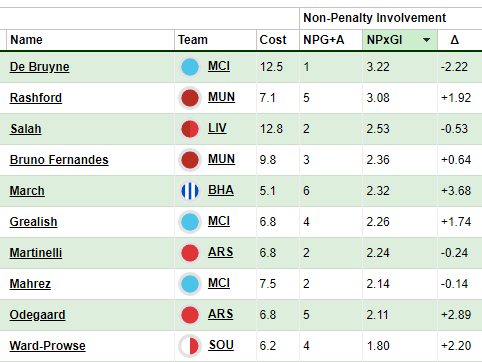Click Southampton badge in Ward-Prowse row
This screenshot has height=362, width=482.
(190, 346)
